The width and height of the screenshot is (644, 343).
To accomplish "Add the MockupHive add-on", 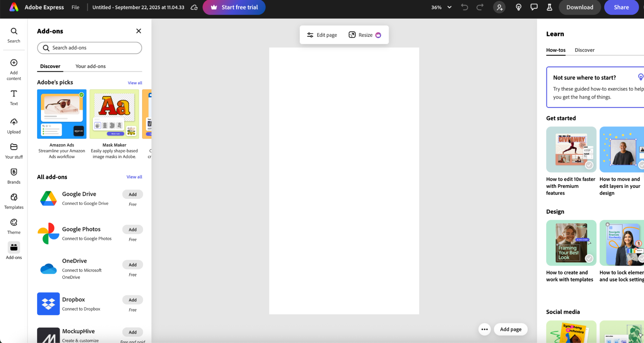I will coord(132,332).
